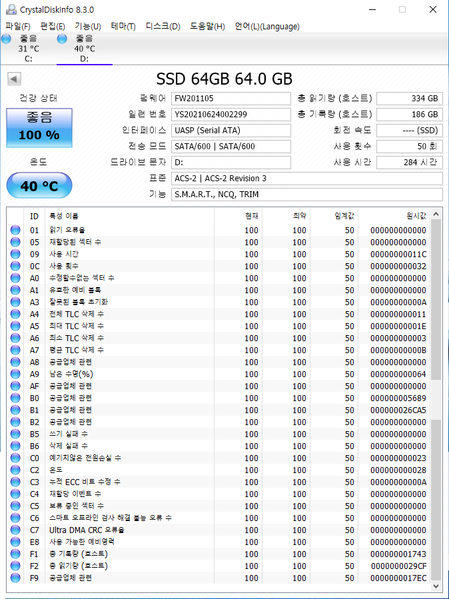This screenshot has width=449, height=599.
Task: Open the 편집(E) menu
Action: [53, 26]
